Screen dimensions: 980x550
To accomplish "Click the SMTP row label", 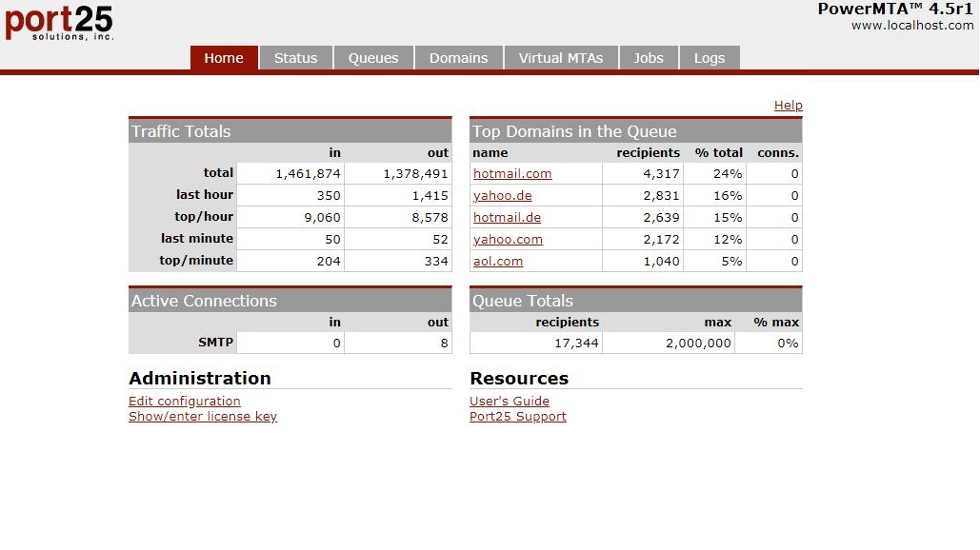I will 215,343.
